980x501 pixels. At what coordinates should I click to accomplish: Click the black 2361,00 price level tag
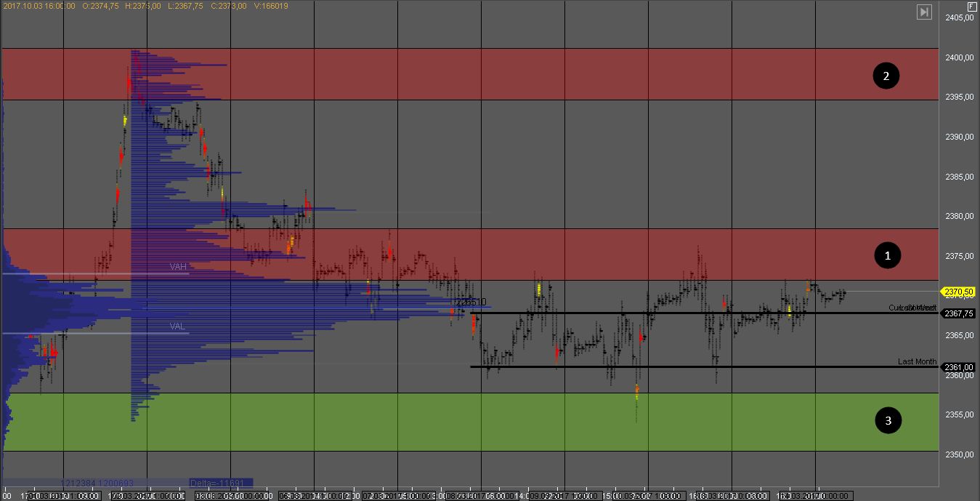coord(959,367)
